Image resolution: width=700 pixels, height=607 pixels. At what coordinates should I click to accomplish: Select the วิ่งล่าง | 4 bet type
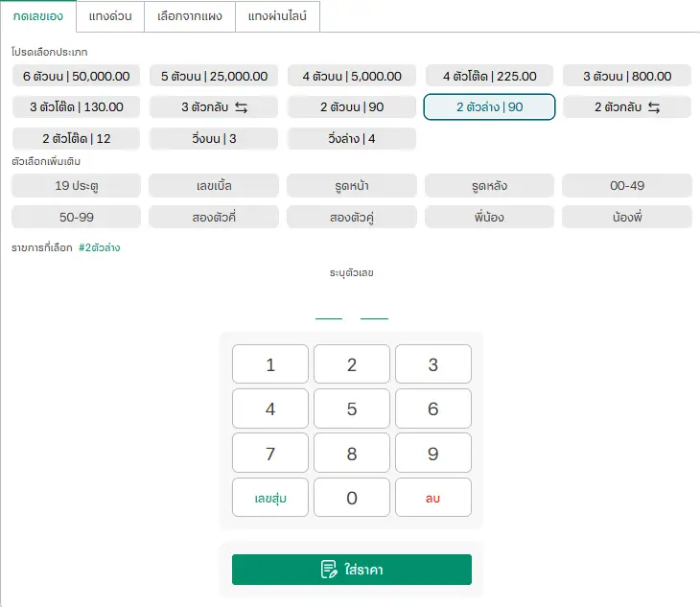pyautogui.click(x=351, y=139)
